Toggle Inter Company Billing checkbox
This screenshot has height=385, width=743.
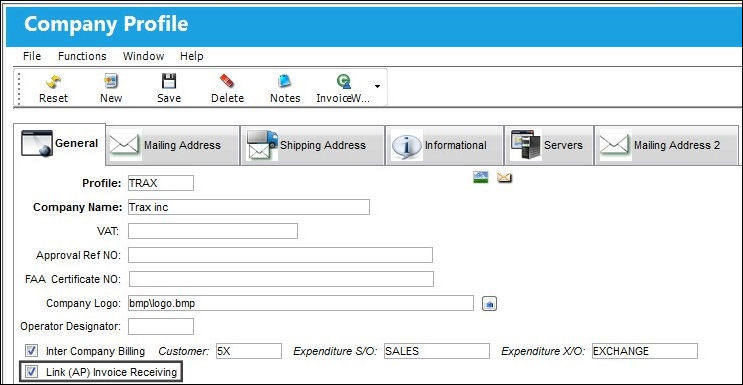click(31, 351)
